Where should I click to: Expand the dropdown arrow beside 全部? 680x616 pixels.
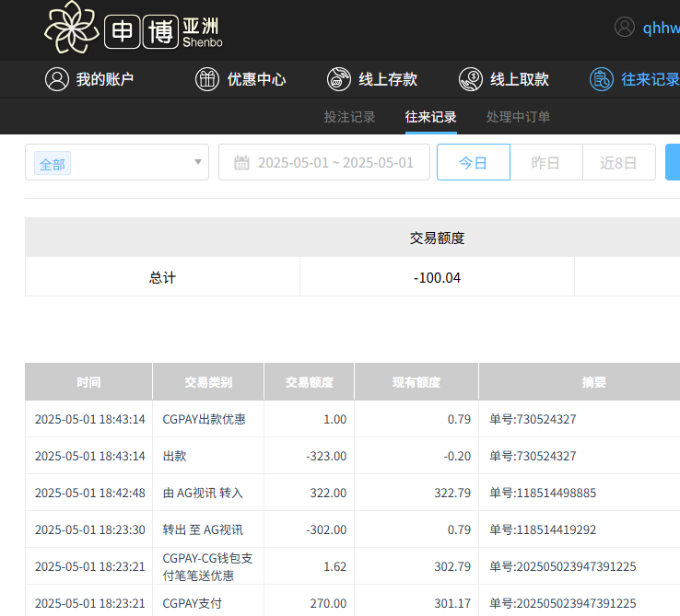tap(197, 163)
